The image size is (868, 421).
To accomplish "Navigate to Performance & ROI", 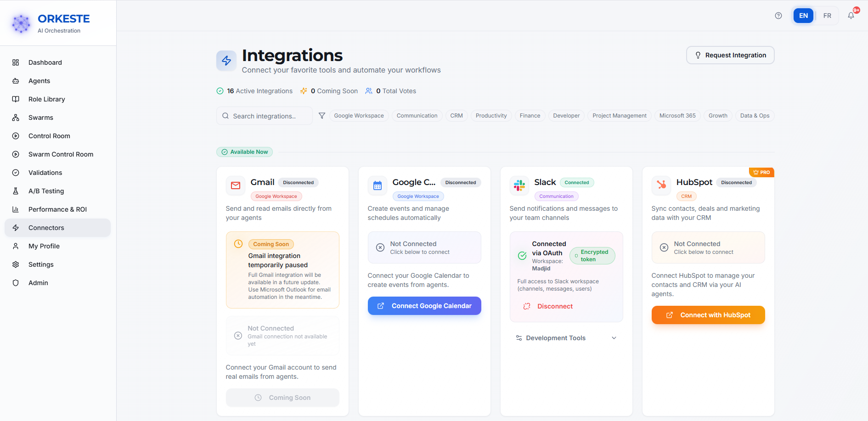I will [x=58, y=209].
